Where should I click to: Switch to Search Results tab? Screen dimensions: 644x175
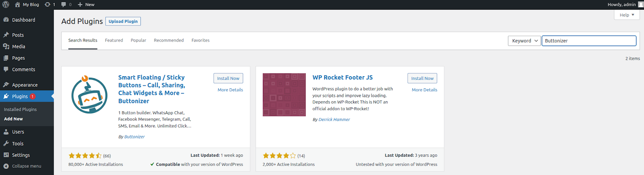click(x=83, y=40)
